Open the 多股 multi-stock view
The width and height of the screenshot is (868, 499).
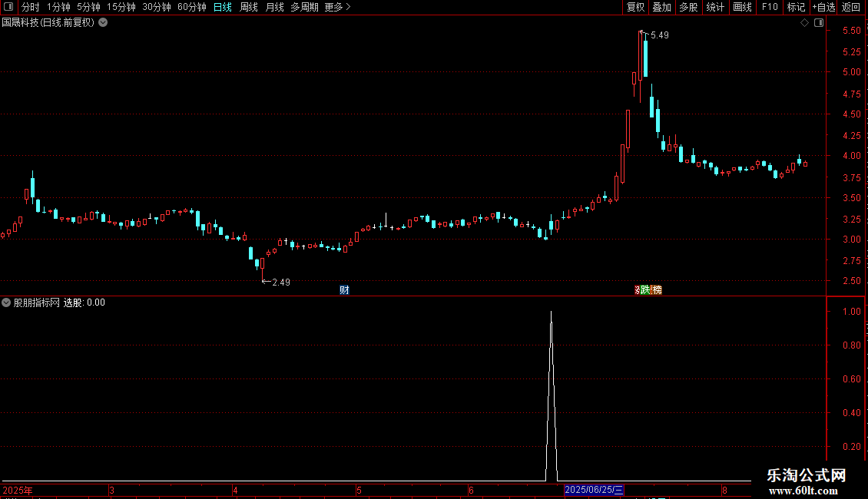tap(688, 7)
